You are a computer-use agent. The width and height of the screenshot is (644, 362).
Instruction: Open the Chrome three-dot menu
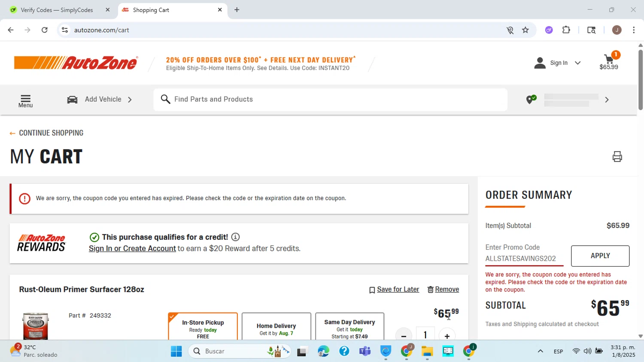click(x=634, y=30)
